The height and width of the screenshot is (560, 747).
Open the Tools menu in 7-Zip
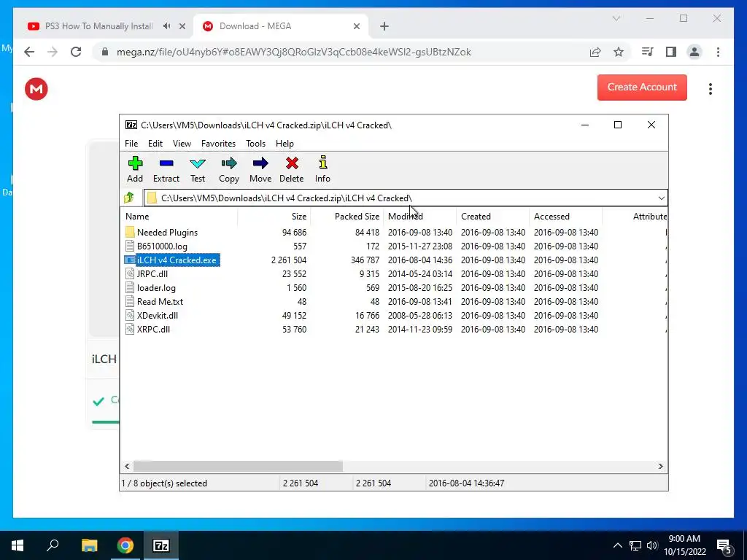coord(255,144)
